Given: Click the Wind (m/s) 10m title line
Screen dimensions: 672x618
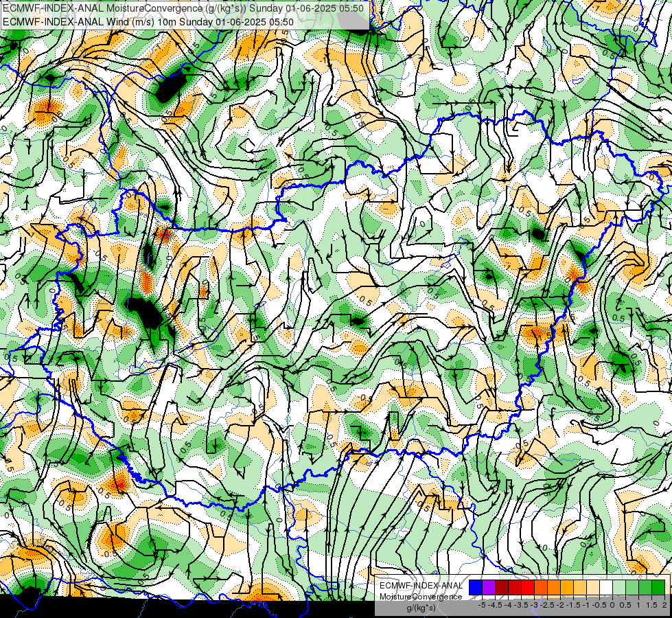Looking at the screenshot, I should click(148, 21).
